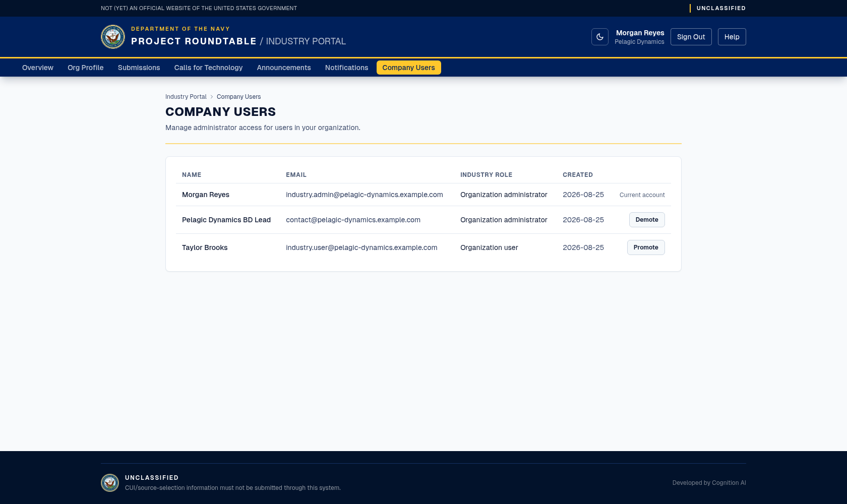Select industry.user@pelagic-dynamics.example.com email
The image size is (847, 504).
(x=362, y=247)
